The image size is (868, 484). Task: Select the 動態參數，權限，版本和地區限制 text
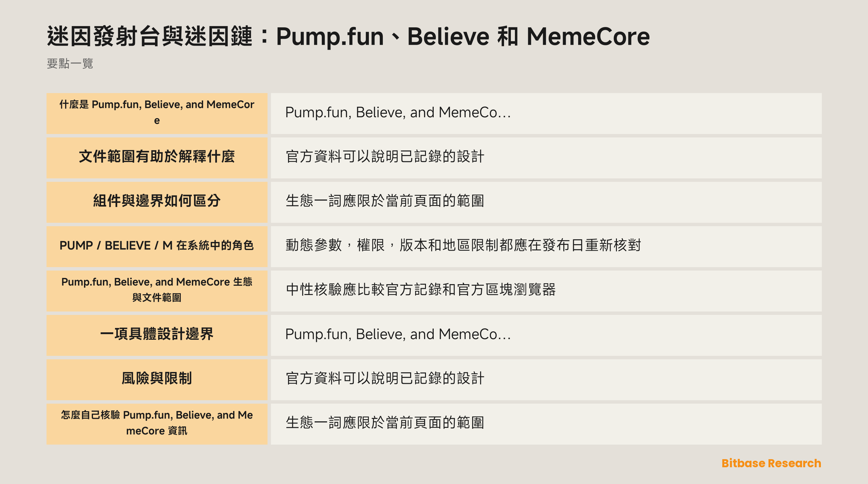pyautogui.click(x=463, y=245)
